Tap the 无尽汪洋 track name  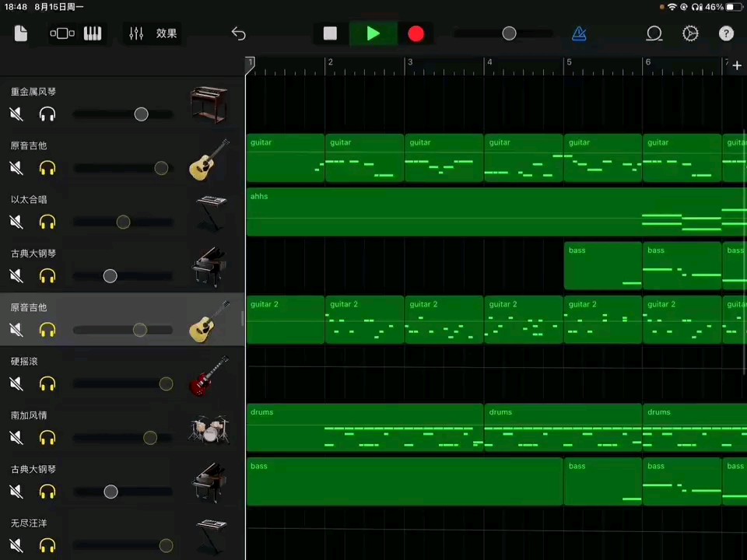tap(29, 523)
